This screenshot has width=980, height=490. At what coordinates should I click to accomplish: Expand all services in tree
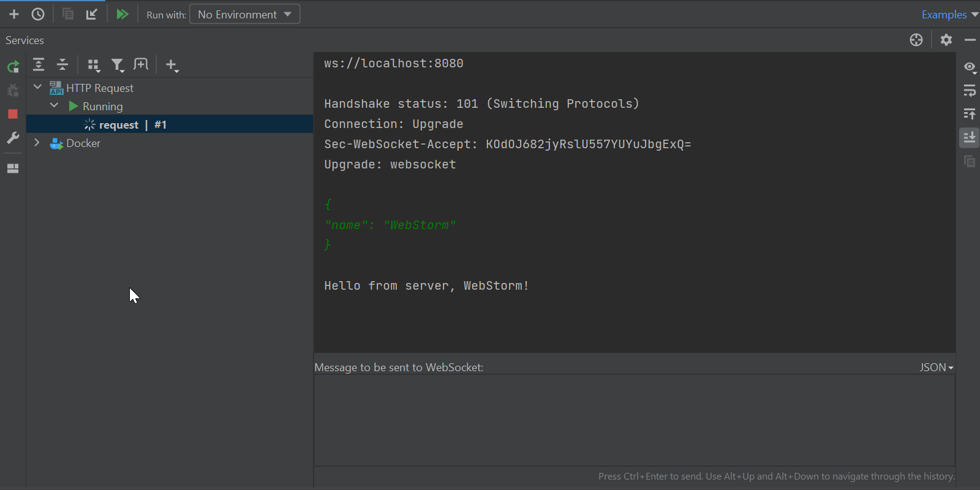pyautogui.click(x=39, y=64)
